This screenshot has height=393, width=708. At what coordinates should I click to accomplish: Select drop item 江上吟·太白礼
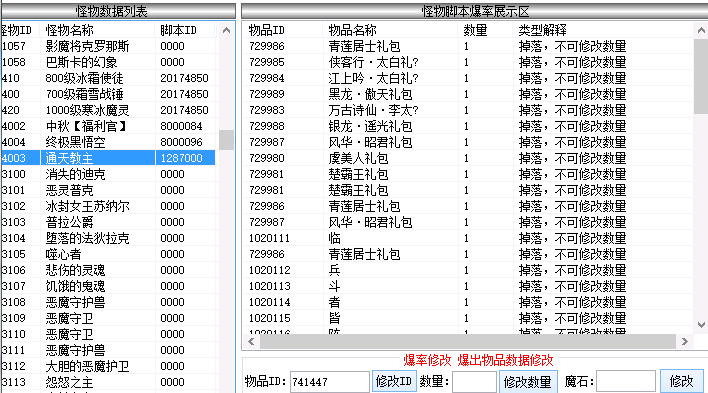pos(468,78)
